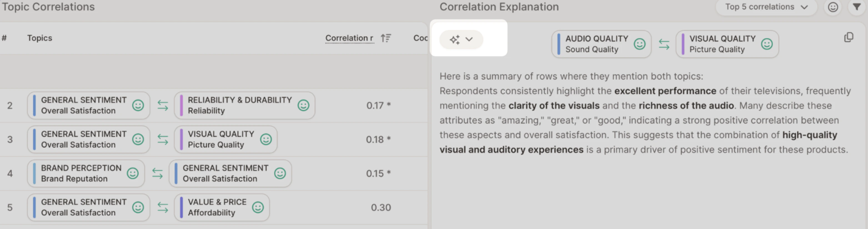Image resolution: width=868 pixels, height=229 pixels.
Task: Copy the correlation explanation text
Action: click(x=849, y=37)
